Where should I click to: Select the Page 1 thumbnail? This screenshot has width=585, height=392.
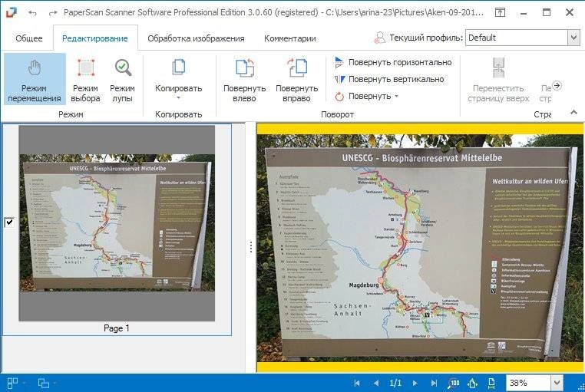click(117, 223)
